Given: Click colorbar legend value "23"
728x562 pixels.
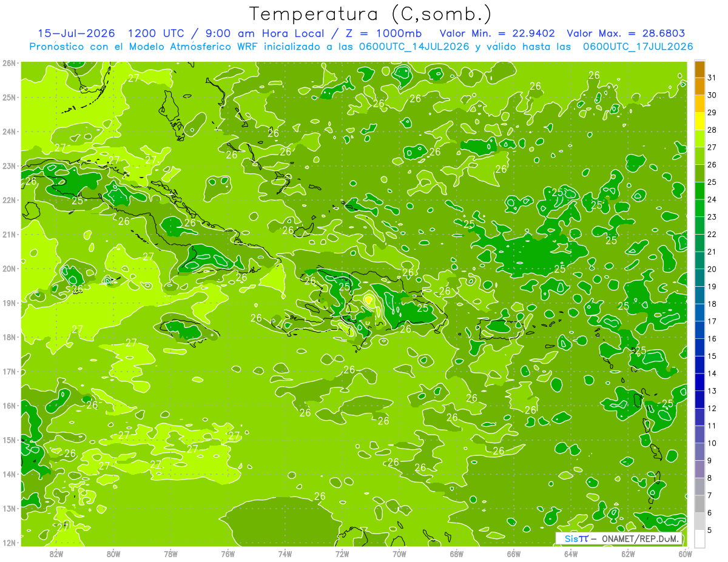Looking at the screenshot, I should pyautogui.click(x=712, y=217).
